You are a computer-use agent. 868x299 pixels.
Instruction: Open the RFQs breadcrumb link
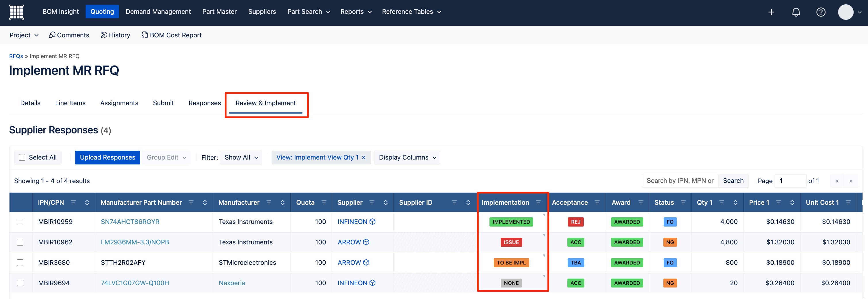coord(16,56)
